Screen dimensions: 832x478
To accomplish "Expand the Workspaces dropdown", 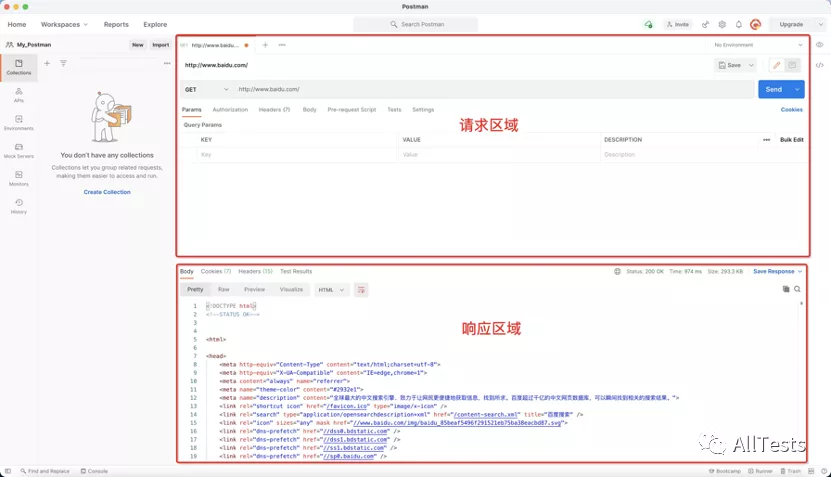I will click(64, 24).
